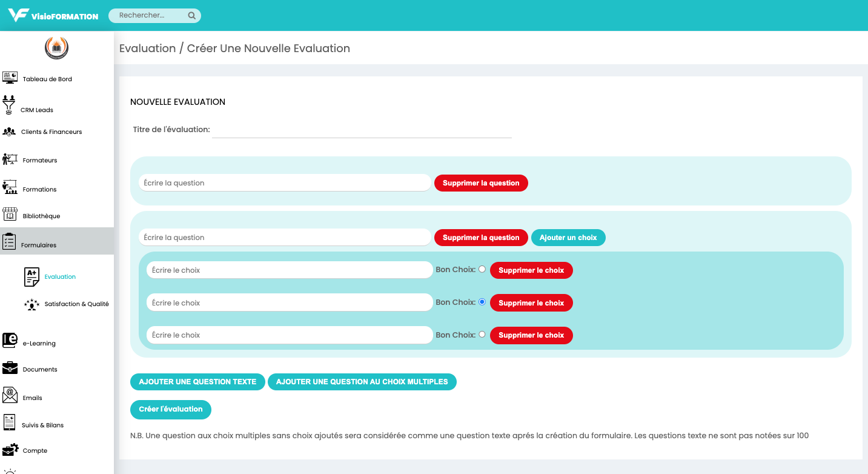
Task: Click the Clients & Financeurs people icon
Action: click(x=9, y=132)
